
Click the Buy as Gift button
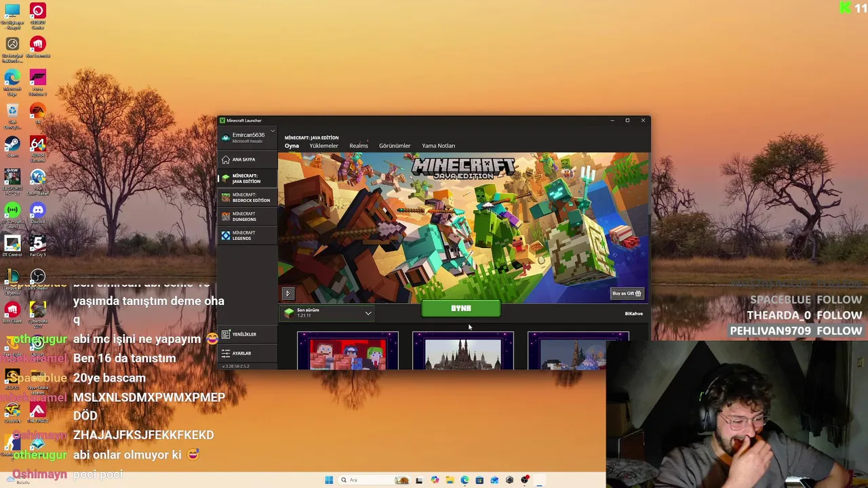[627, 293]
